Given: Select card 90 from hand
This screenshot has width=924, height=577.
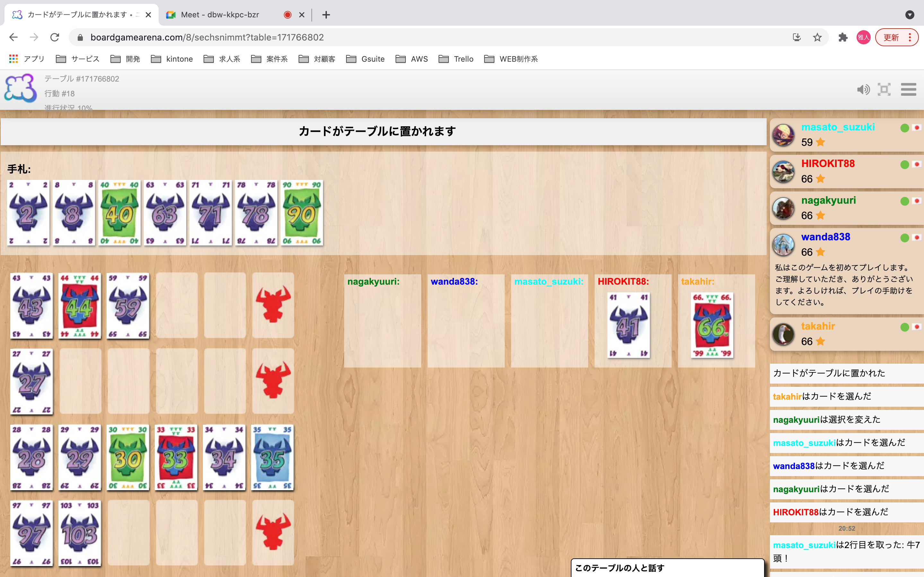Looking at the screenshot, I should (302, 213).
